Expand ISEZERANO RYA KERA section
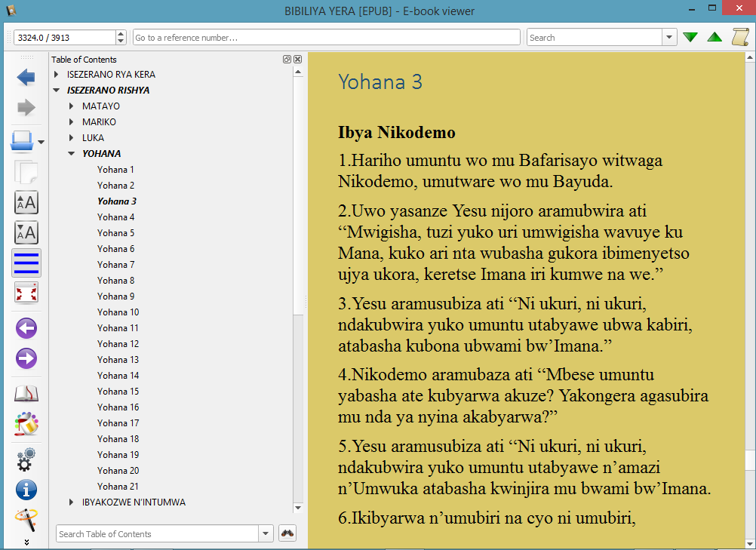756x550 pixels. pos(57,74)
